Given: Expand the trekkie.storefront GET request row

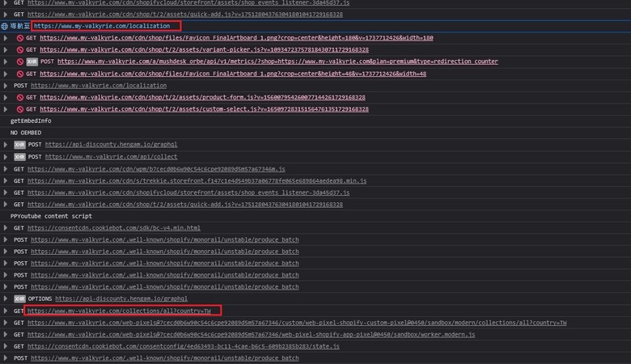Looking at the screenshot, I should (5, 181).
